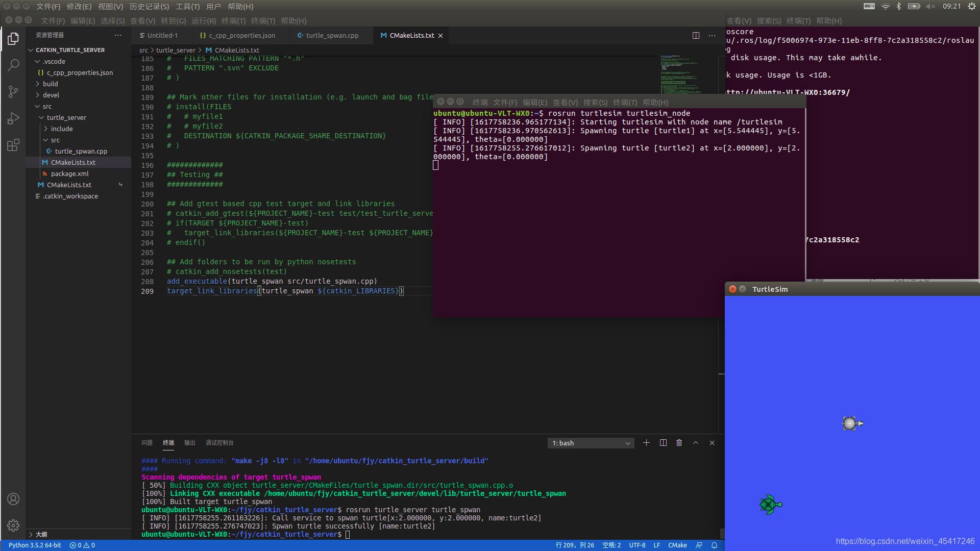Screen dimensions: 980x551
Task: Open notifications bell in status bar
Action: click(715, 545)
